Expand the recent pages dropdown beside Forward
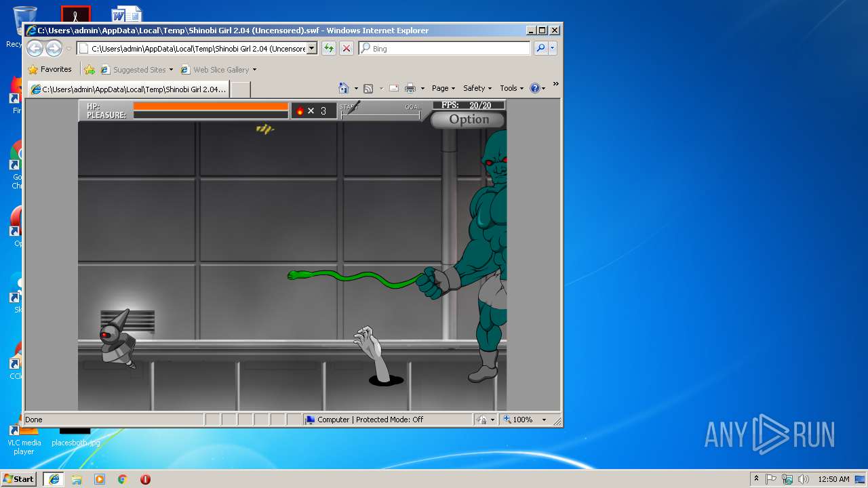Image resolution: width=868 pixels, height=488 pixels. (x=68, y=49)
